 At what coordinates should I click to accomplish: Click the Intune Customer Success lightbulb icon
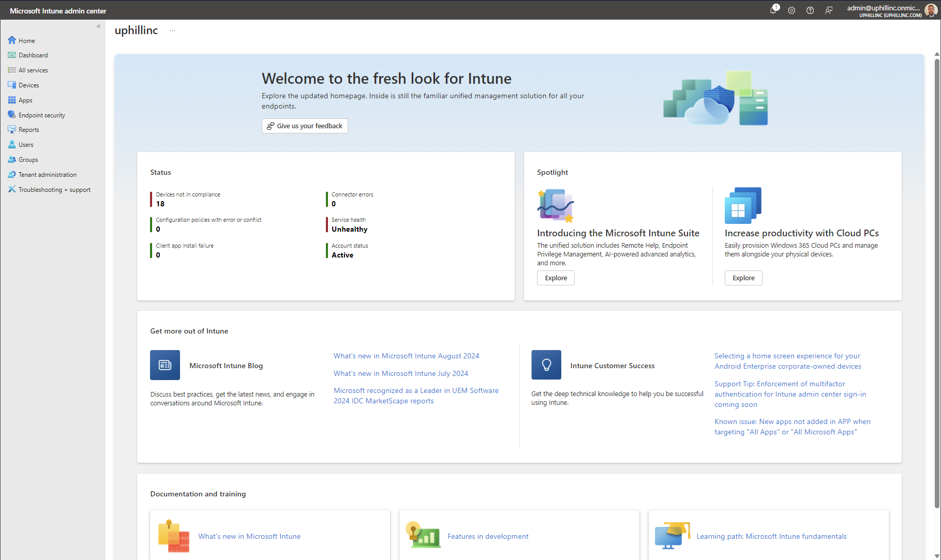coord(546,365)
